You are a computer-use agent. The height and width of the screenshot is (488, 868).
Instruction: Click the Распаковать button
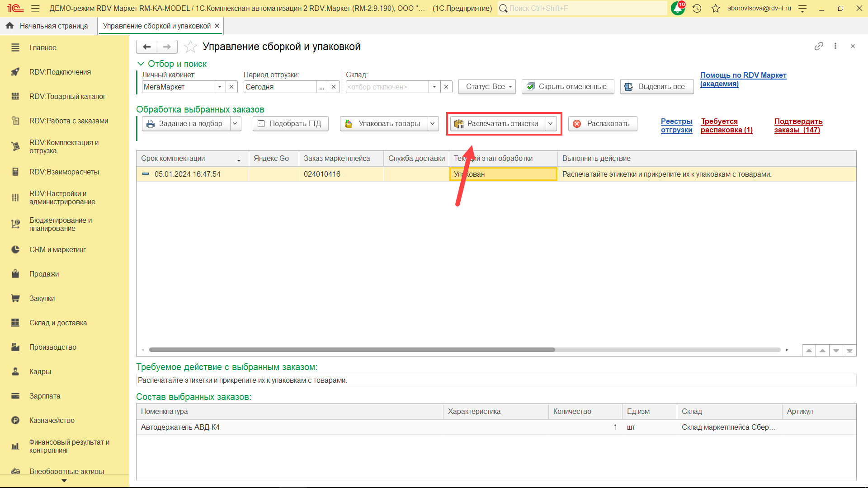(603, 123)
